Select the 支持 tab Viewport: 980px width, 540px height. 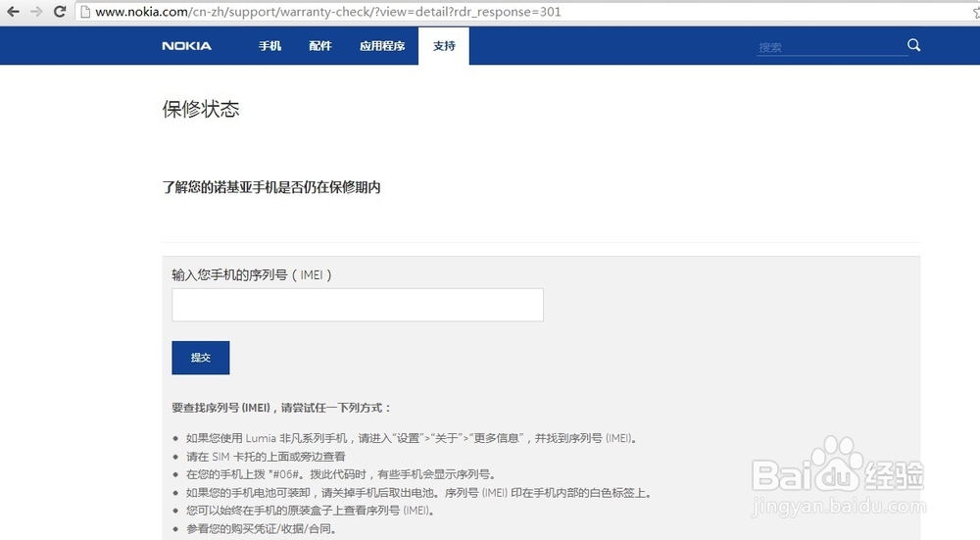pos(444,46)
